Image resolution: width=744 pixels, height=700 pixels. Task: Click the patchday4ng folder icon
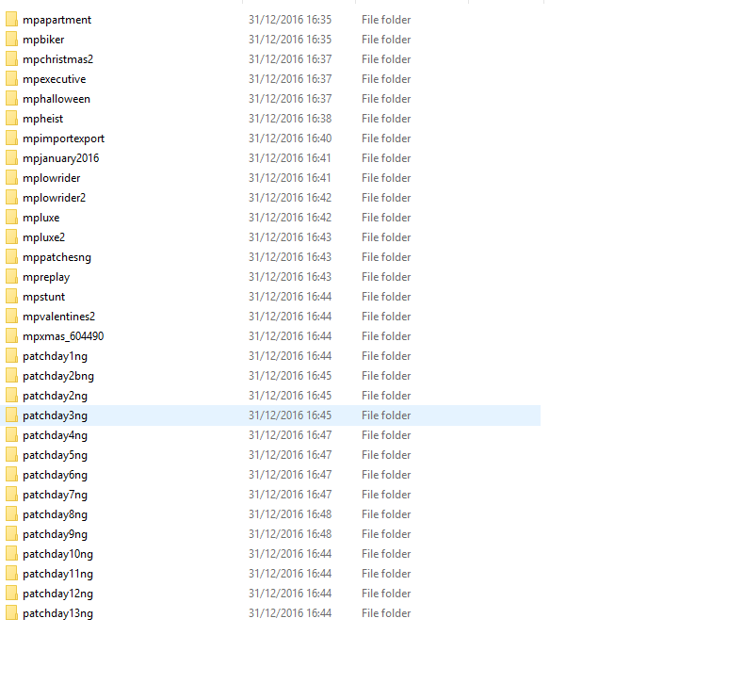pyautogui.click(x=12, y=435)
